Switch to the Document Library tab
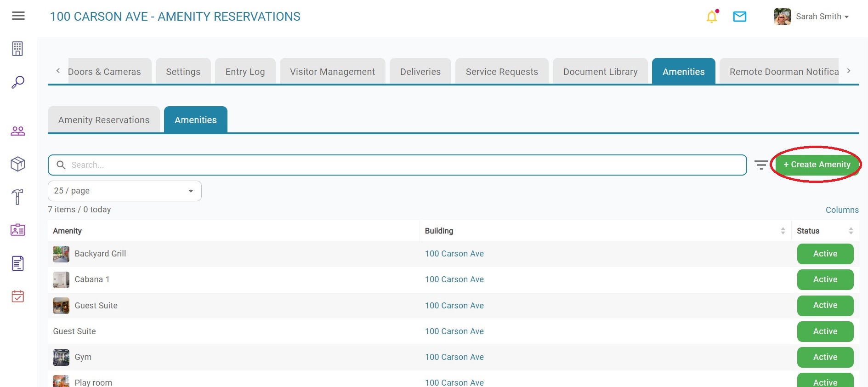The image size is (868, 387). [x=600, y=72]
